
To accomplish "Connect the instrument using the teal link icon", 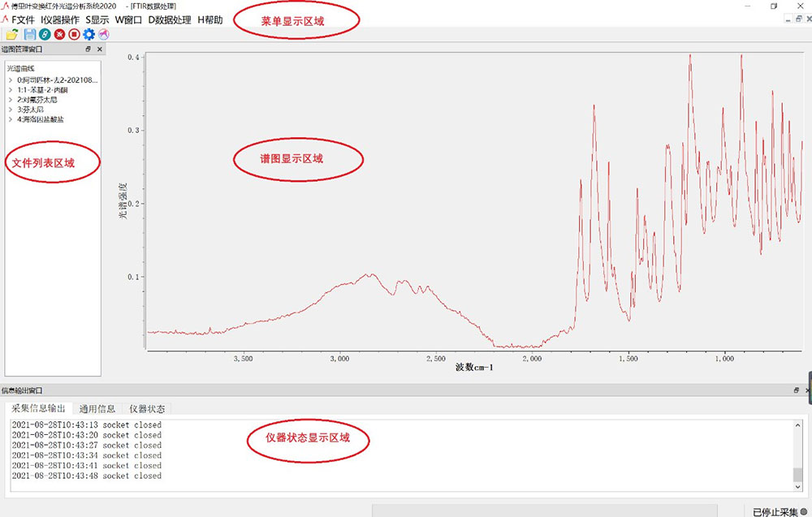I will pyautogui.click(x=45, y=35).
